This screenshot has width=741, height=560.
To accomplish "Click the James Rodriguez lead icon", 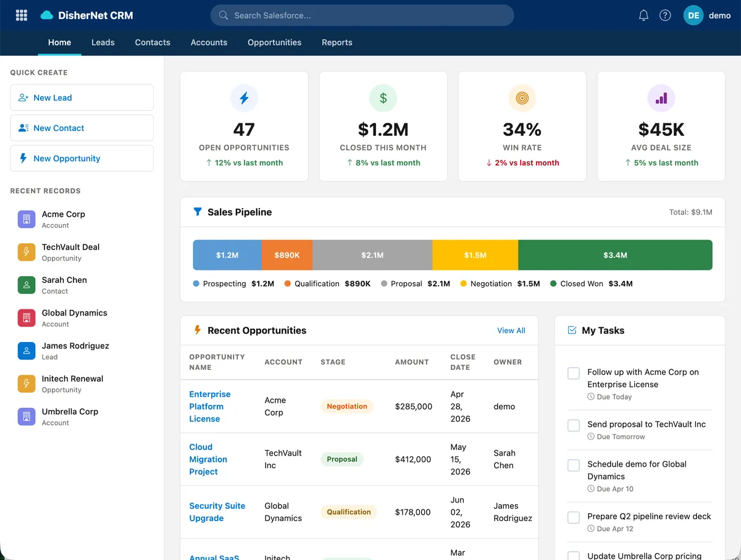I will pyautogui.click(x=26, y=351).
